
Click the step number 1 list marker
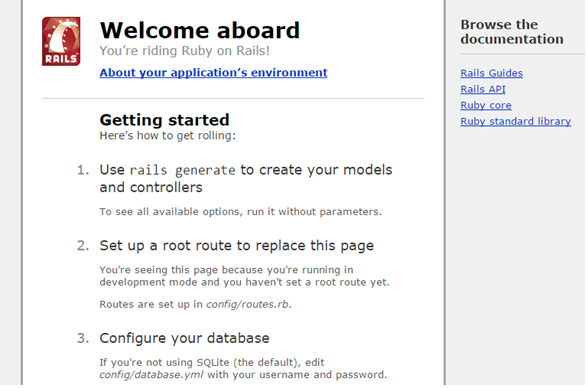[83, 170]
